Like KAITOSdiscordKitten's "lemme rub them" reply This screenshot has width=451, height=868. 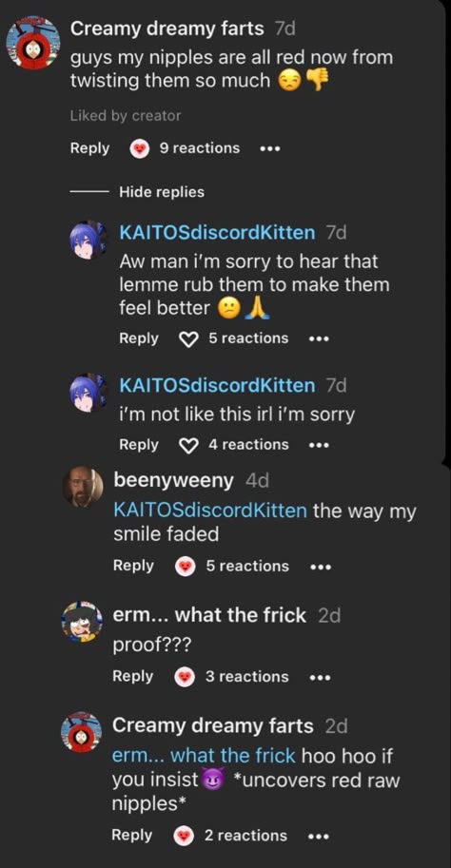pyautogui.click(x=189, y=338)
